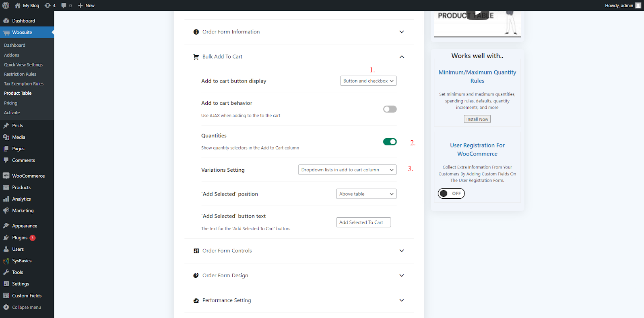Collapse Bulk Add To Cart section chevron
Screen dimensions: 644x318
(402, 57)
